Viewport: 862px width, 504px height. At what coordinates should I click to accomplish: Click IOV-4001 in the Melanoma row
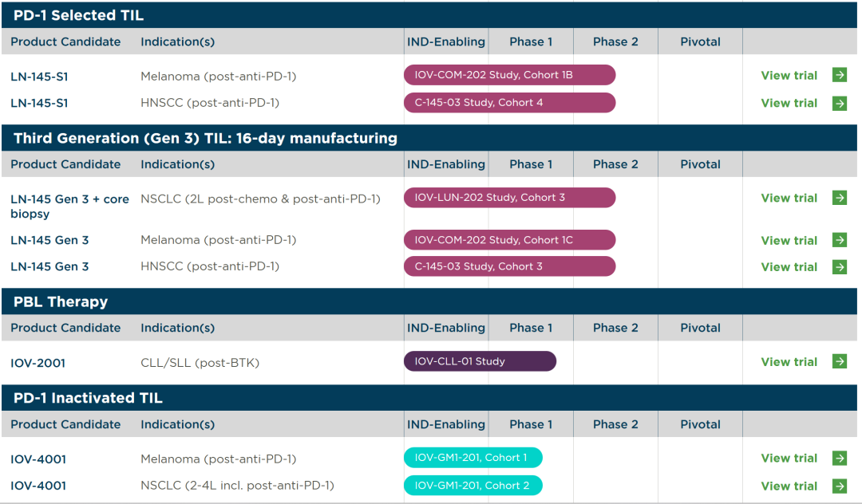point(38,459)
